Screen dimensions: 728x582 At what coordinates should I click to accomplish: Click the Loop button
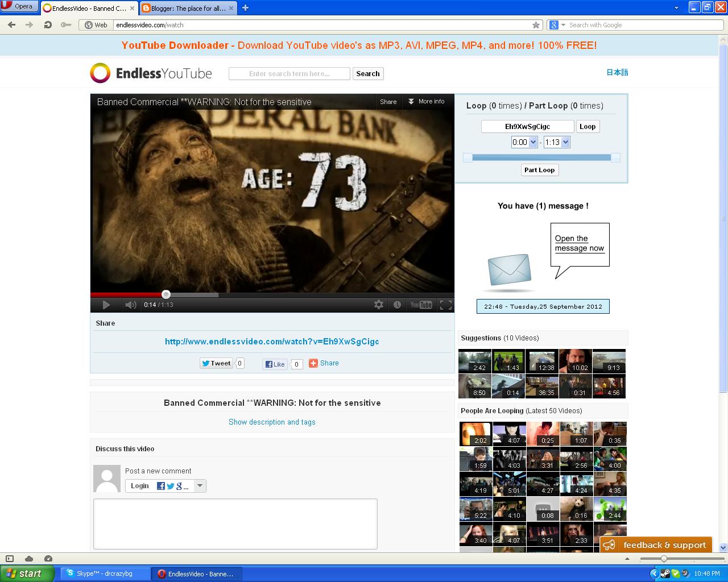pos(588,127)
